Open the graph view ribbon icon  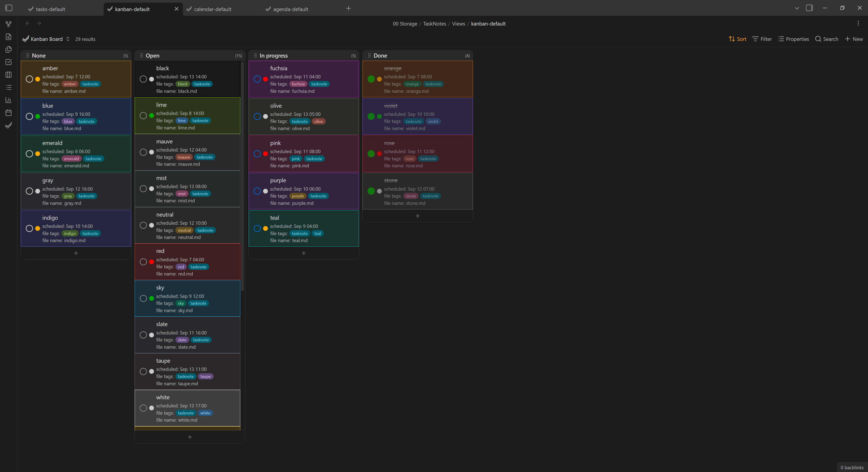click(9, 24)
